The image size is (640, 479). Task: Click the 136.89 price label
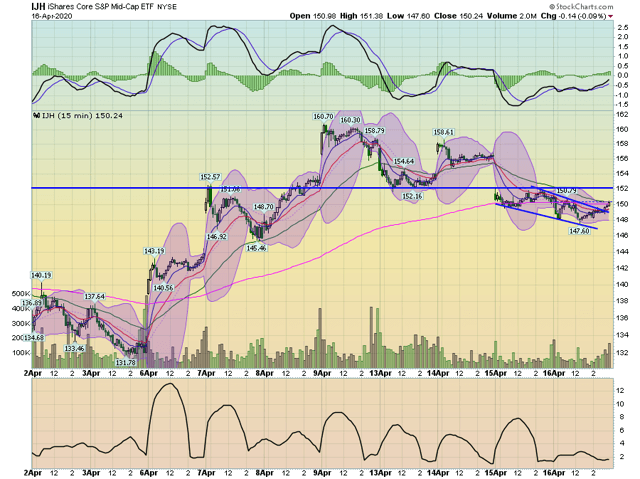pos(32,303)
